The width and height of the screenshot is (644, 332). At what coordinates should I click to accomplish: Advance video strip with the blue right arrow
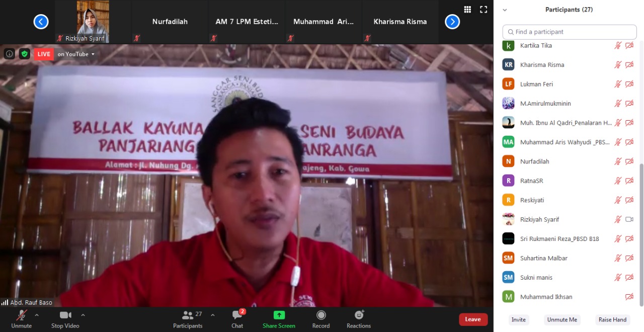coord(452,21)
